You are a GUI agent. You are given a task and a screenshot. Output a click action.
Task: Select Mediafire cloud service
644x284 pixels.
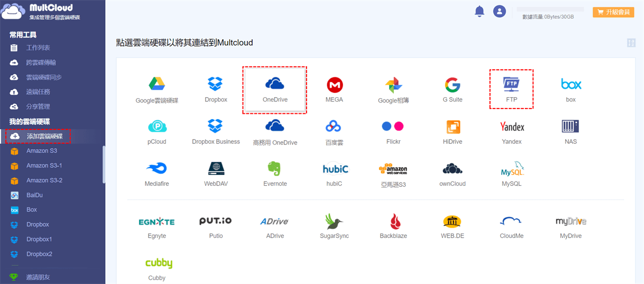pos(157,168)
